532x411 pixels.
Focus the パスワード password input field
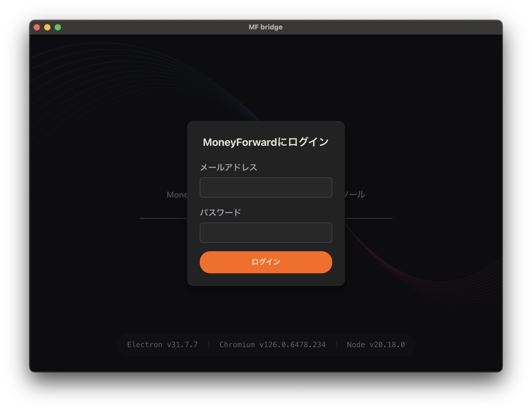coord(266,233)
